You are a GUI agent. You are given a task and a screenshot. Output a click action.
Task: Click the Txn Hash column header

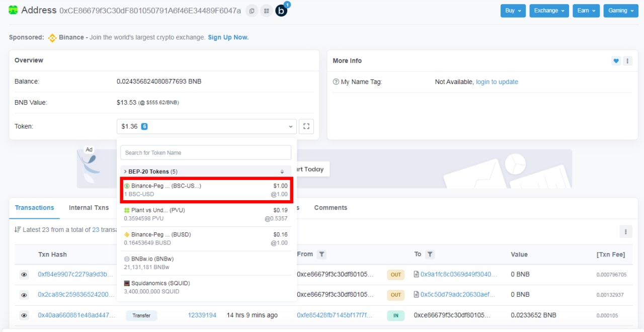pos(52,255)
